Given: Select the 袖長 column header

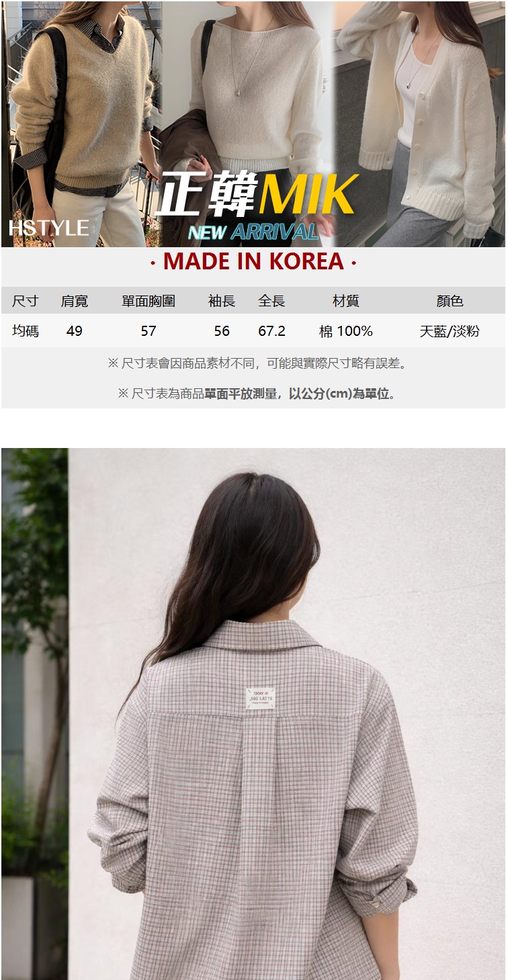Looking at the screenshot, I should point(222,301).
